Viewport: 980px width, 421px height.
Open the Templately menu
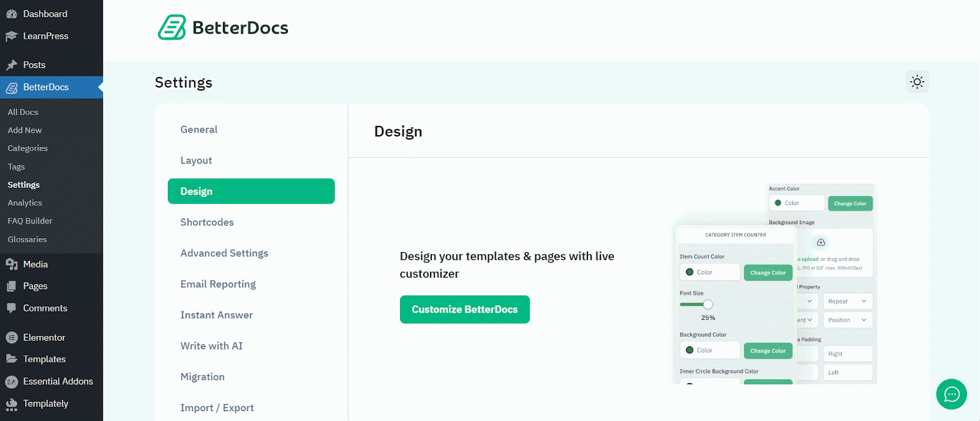[x=45, y=403]
